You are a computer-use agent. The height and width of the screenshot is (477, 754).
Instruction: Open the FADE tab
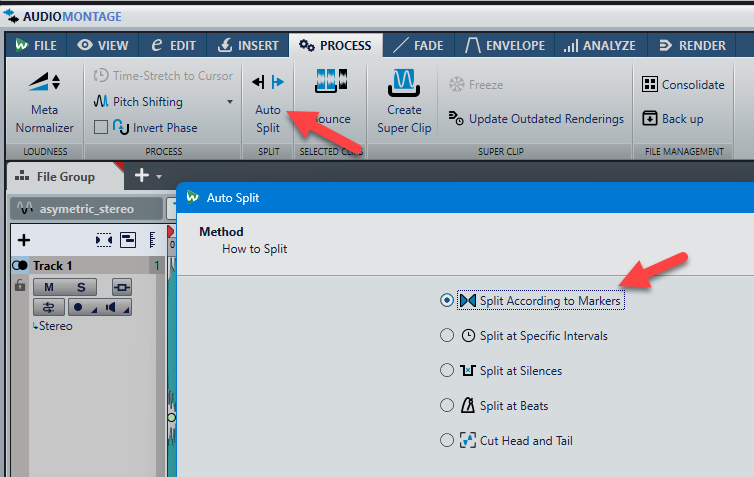[418, 46]
